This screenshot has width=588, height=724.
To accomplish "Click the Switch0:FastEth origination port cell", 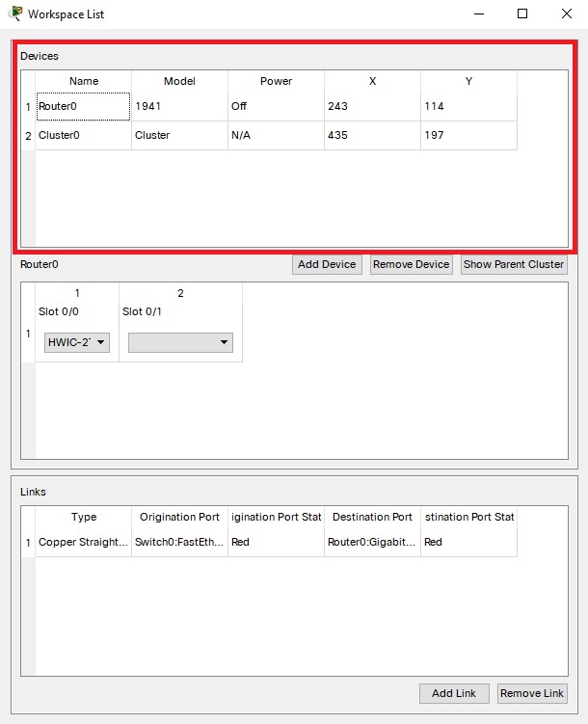I will click(179, 542).
